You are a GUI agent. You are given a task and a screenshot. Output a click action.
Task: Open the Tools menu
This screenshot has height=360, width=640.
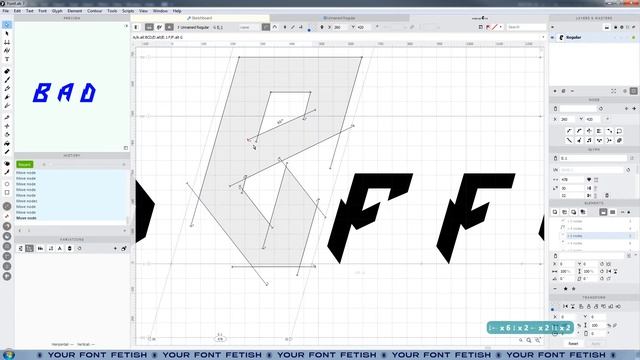pos(112,11)
